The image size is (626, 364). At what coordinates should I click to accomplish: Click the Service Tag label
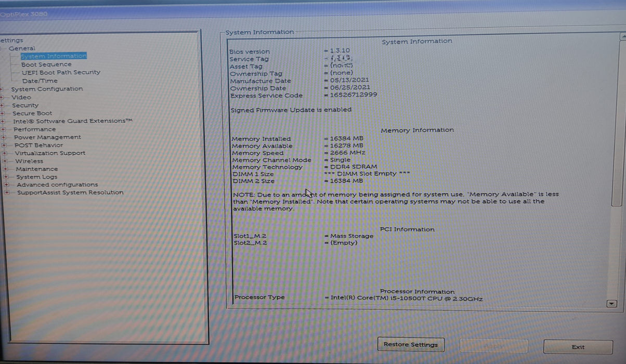point(250,59)
